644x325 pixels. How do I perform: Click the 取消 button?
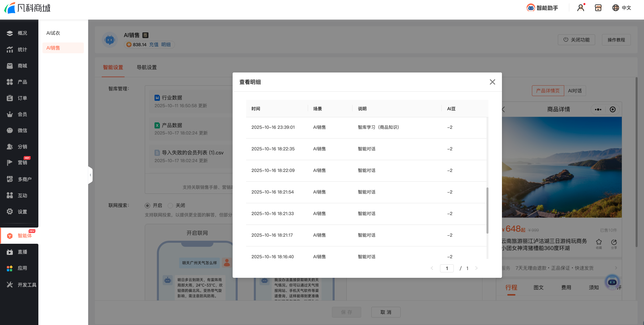[386, 312]
